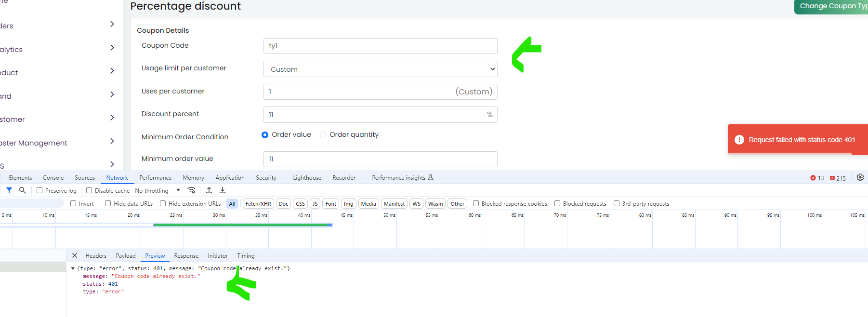
Task: Expand the Master Management sidebar chevron
Action: click(112, 141)
